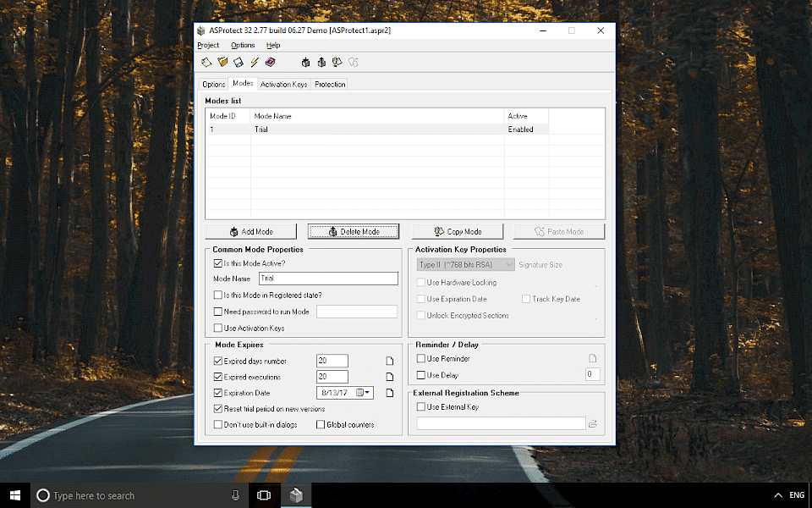Enable 'Need password to run Mode'
812x508 pixels.
click(x=218, y=312)
